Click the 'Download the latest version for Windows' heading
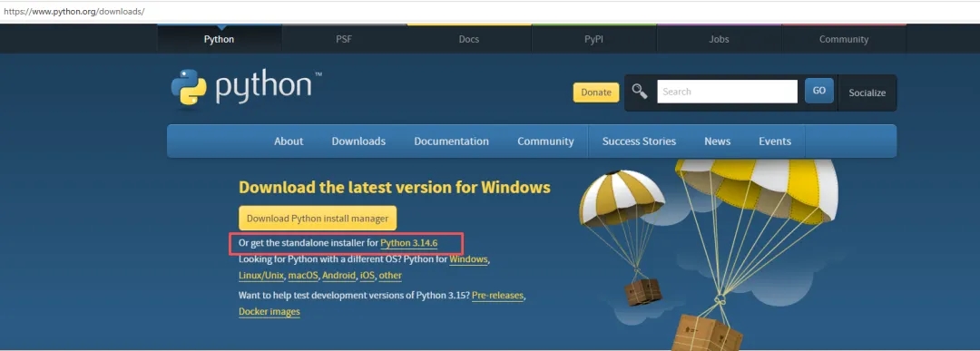The height and width of the screenshot is (351, 980). pos(395,188)
